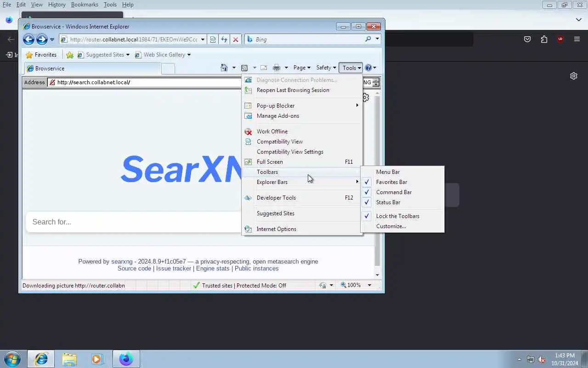Open Manage Add-ons

pos(302,116)
